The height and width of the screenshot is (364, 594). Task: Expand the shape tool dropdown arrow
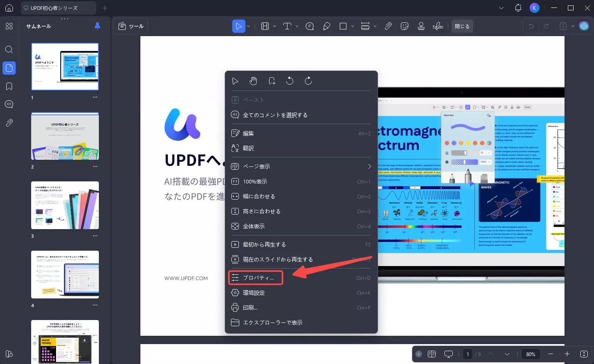[x=353, y=26]
